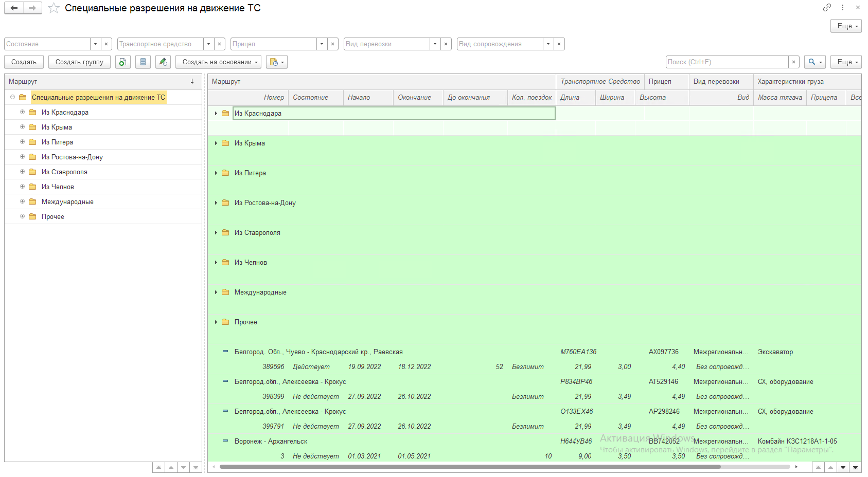Clear the Прицеп filter field
868x477 pixels.
pyautogui.click(x=333, y=44)
